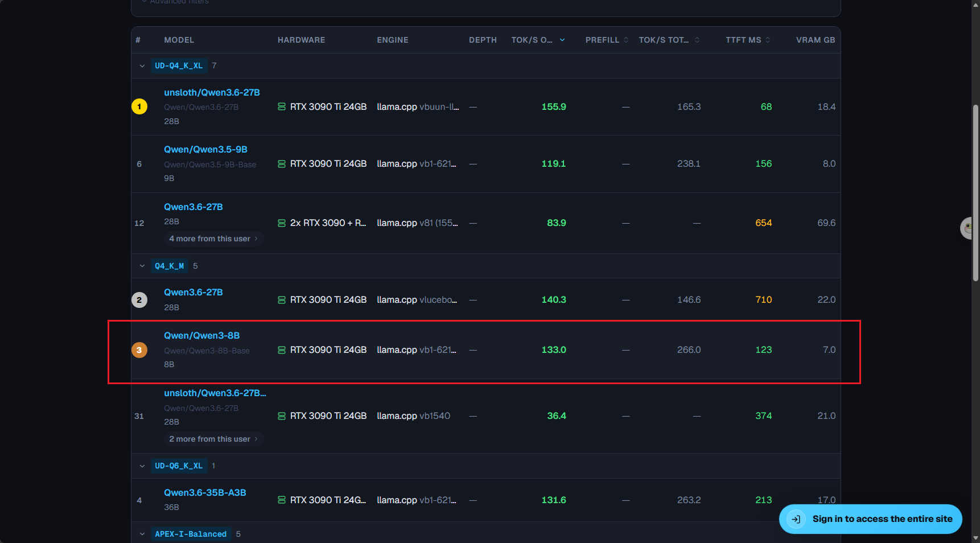
Task: Click the MODEL column header
Action: 179,40
